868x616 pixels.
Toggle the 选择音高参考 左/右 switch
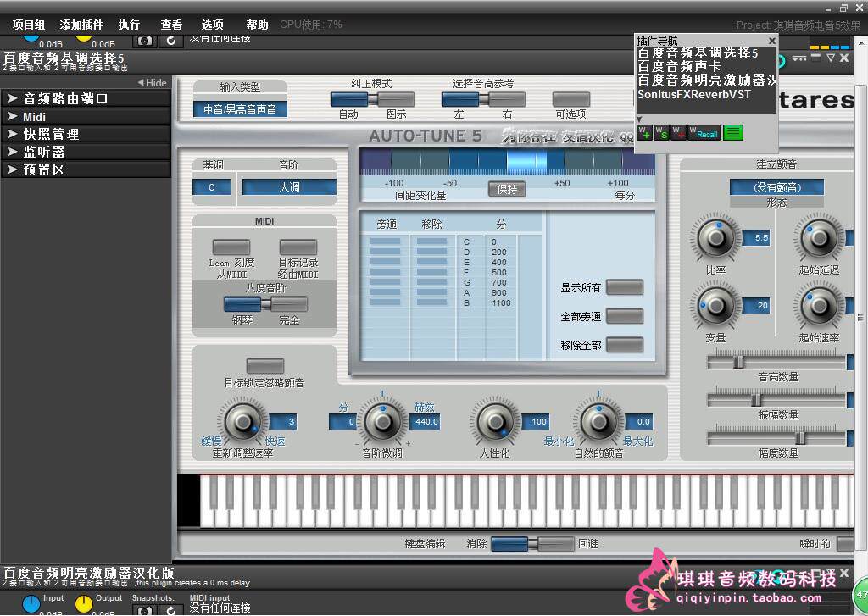click(x=483, y=99)
